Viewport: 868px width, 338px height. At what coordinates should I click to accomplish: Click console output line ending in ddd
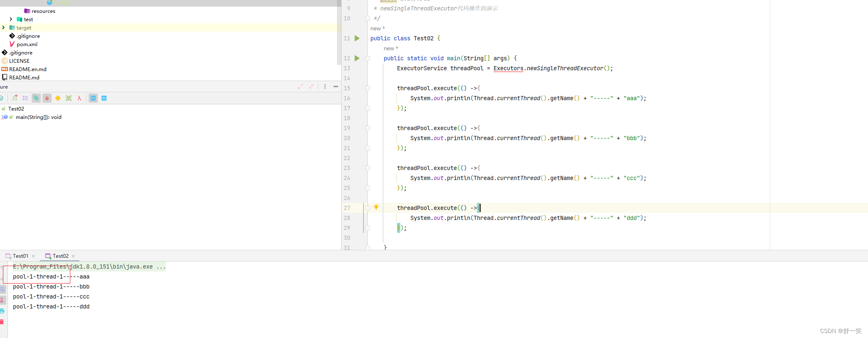point(51,307)
